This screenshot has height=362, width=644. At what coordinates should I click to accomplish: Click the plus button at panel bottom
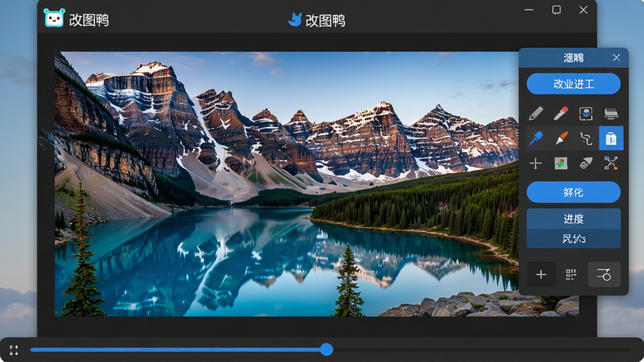(541, 274)
